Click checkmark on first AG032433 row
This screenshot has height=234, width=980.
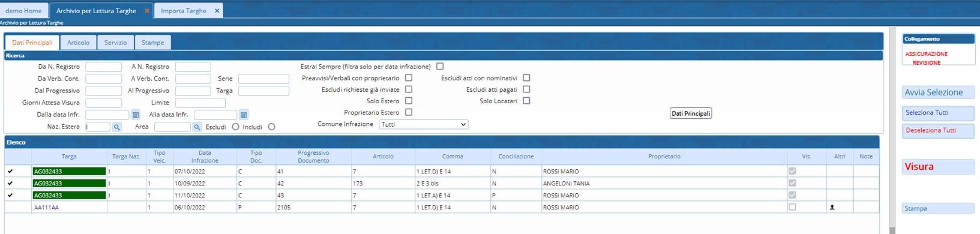coord(10,171)
